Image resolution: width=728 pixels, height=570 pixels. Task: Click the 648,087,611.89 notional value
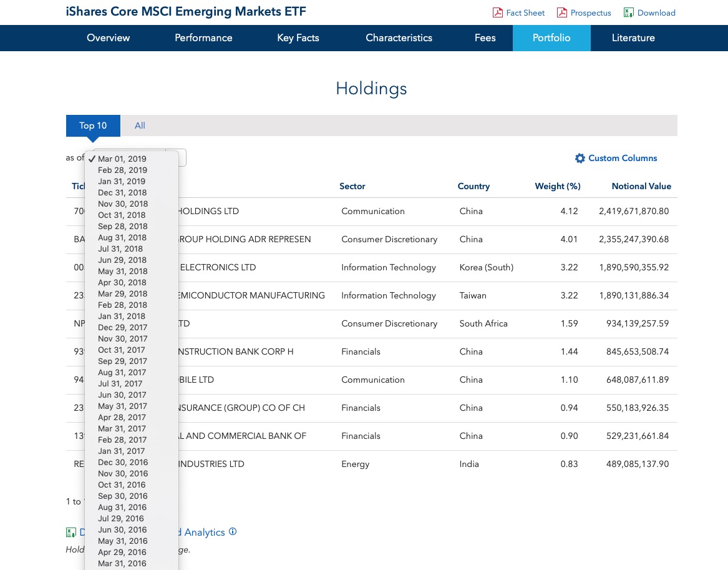click(x=638, y=380)
